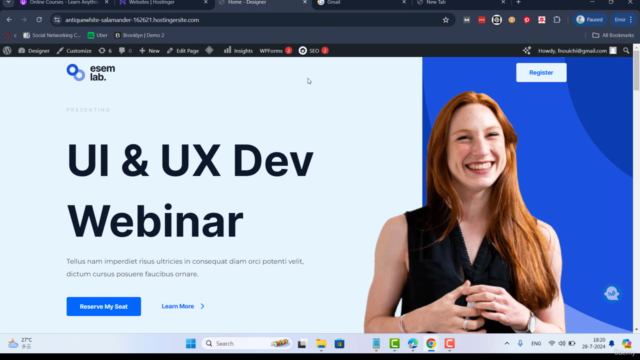Click the esem lab. site logo
This screenshot has height=360, width=640.
pyautogui.click(x=91, y=73)
